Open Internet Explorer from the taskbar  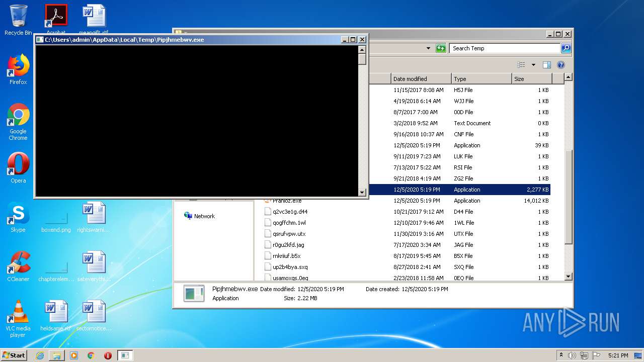(40, 355)
